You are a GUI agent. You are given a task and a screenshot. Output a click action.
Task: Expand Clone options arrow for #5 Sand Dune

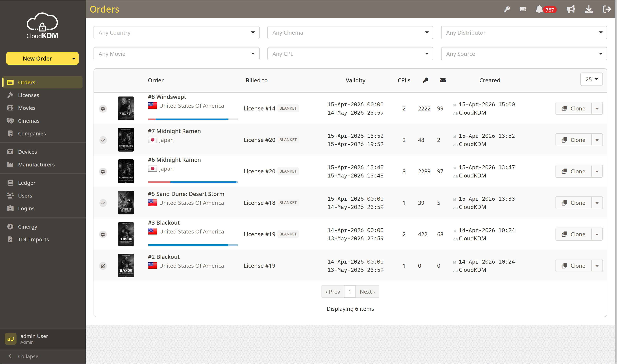click(x=597, y=203)
